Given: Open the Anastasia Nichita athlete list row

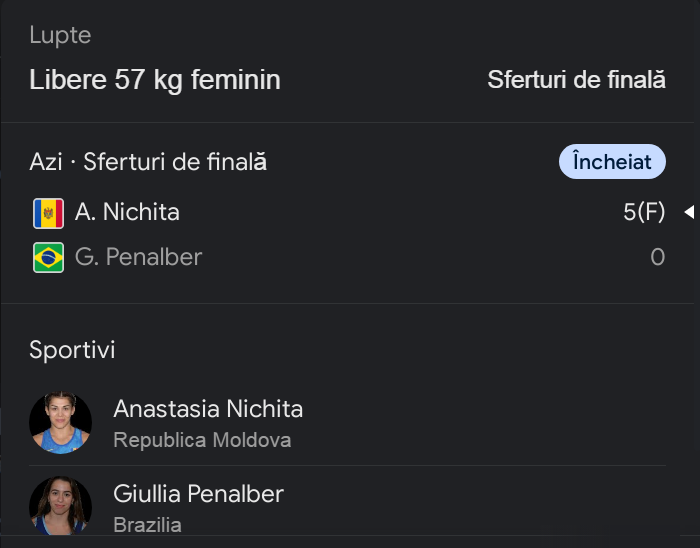Looking at the screenshot, I should click(347, 423).
